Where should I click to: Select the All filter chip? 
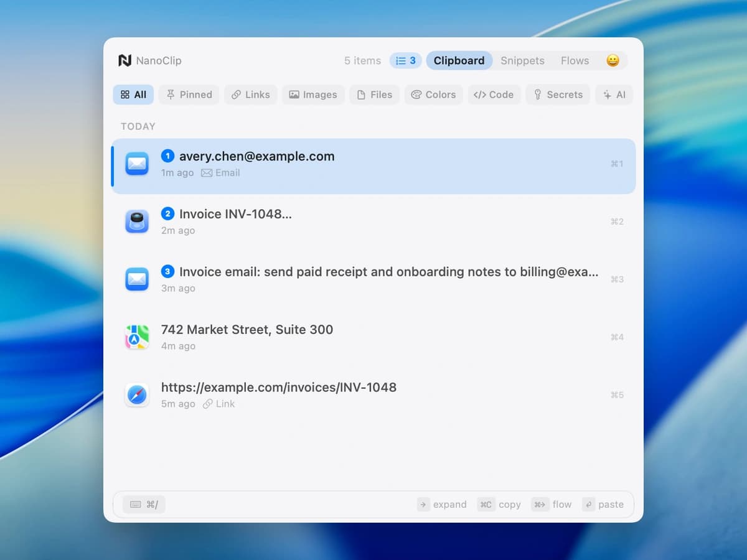[x=133, y=95]
